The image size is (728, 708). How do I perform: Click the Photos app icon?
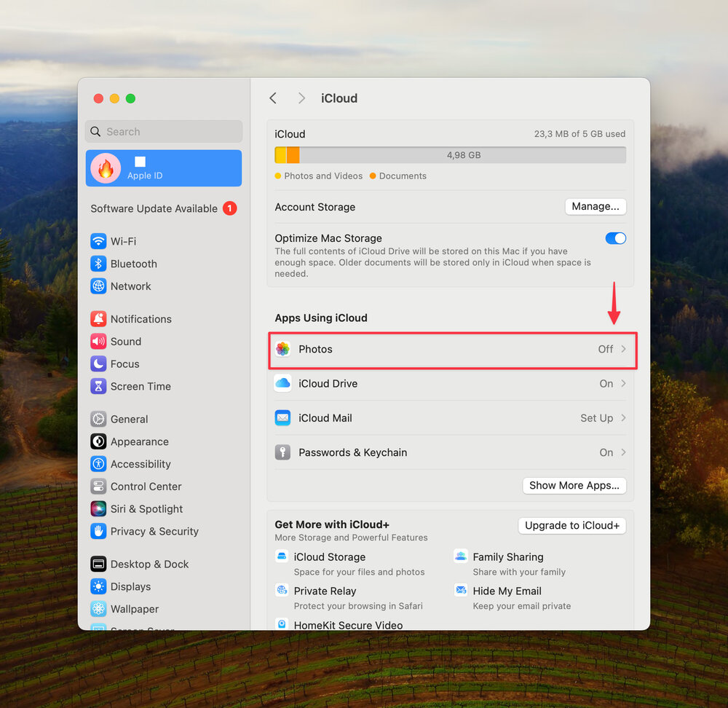(282, 349)
